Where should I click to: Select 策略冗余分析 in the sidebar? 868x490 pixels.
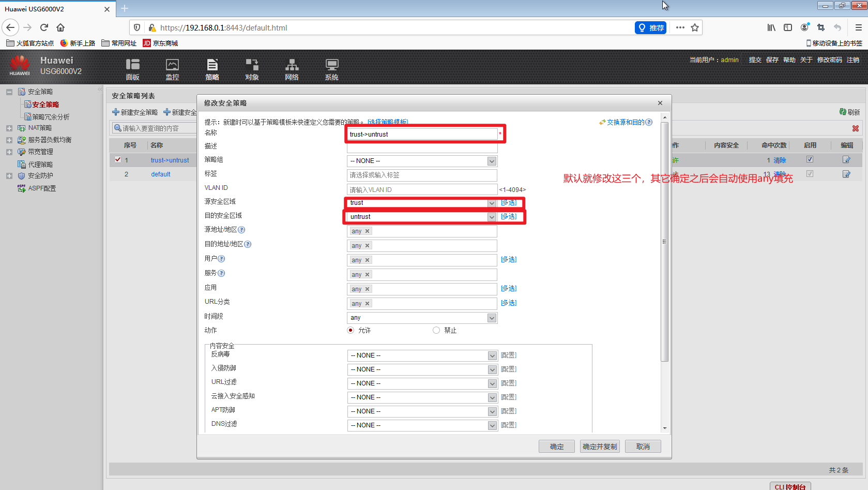(51, 117)
